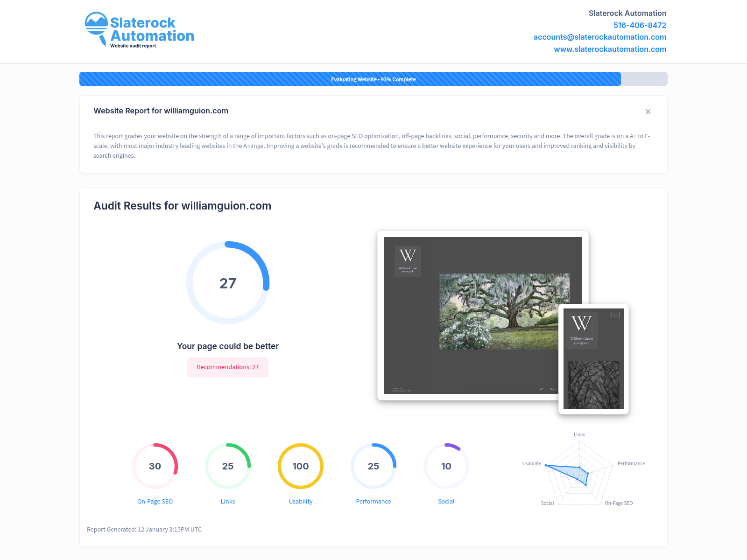Jump to the Performance section
The width and height of the screenshot is (747, 560).
[373, 501]
